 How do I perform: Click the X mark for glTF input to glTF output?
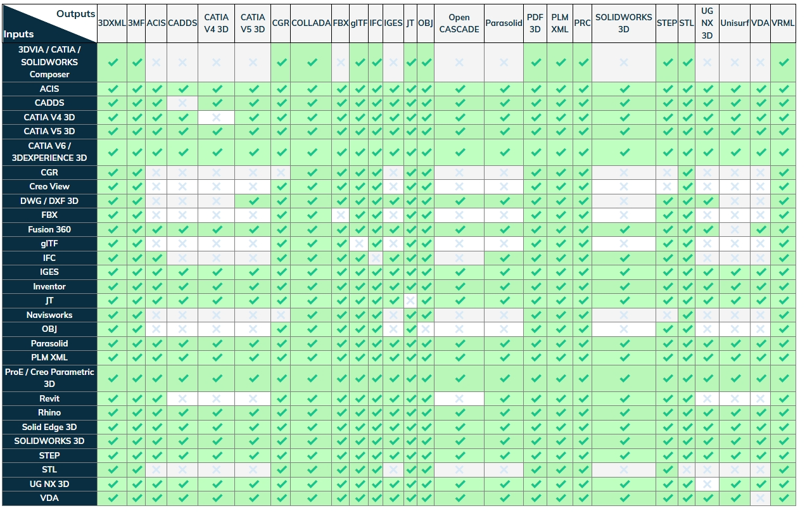359,243
